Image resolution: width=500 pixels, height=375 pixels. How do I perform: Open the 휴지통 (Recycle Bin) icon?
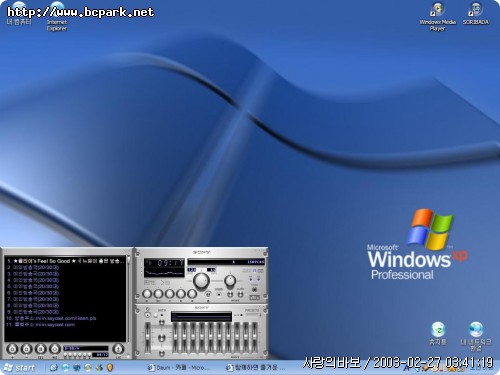point(438,333)
